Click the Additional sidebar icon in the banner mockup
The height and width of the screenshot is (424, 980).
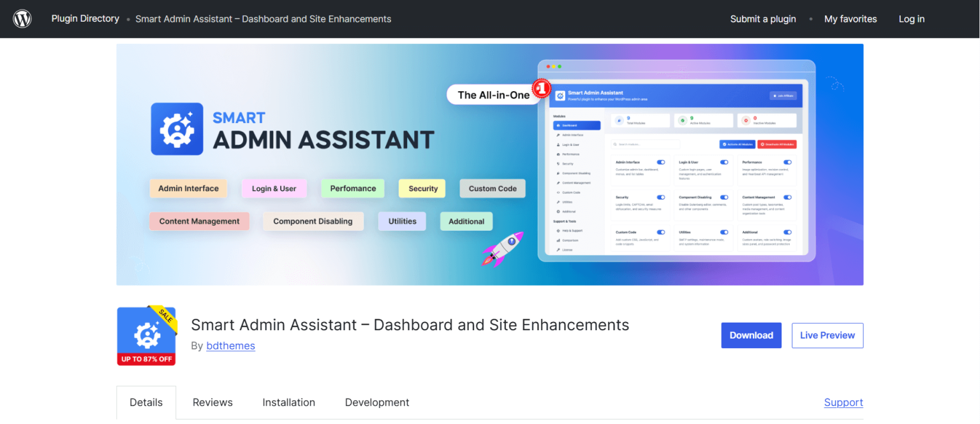(x=558, y=211)
